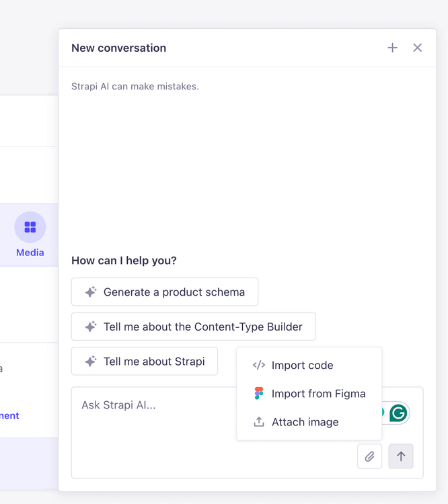Click the Media label in the sidebar
Viewport: 448px width, 504px height.
pyautogui.click(x=30, y=253)
